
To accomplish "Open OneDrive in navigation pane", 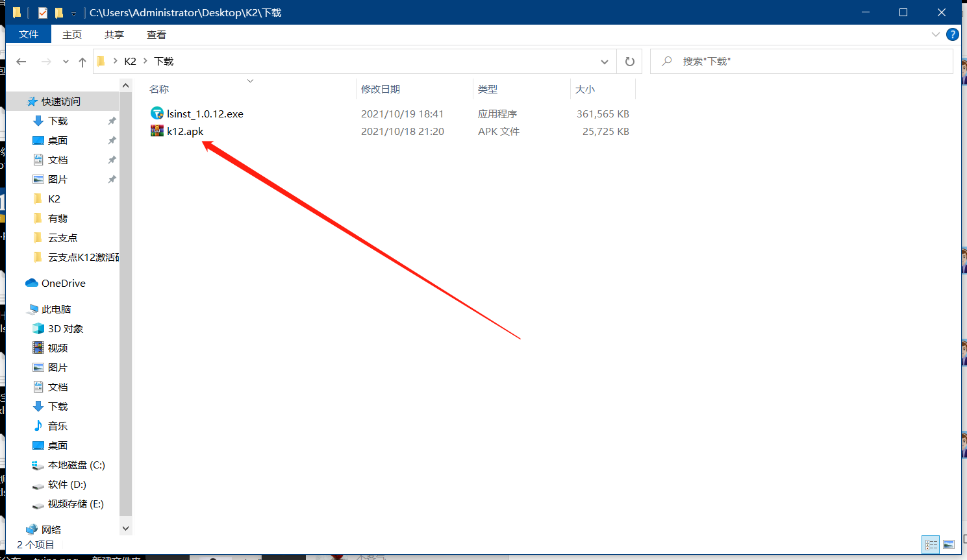I will (63, 284).
